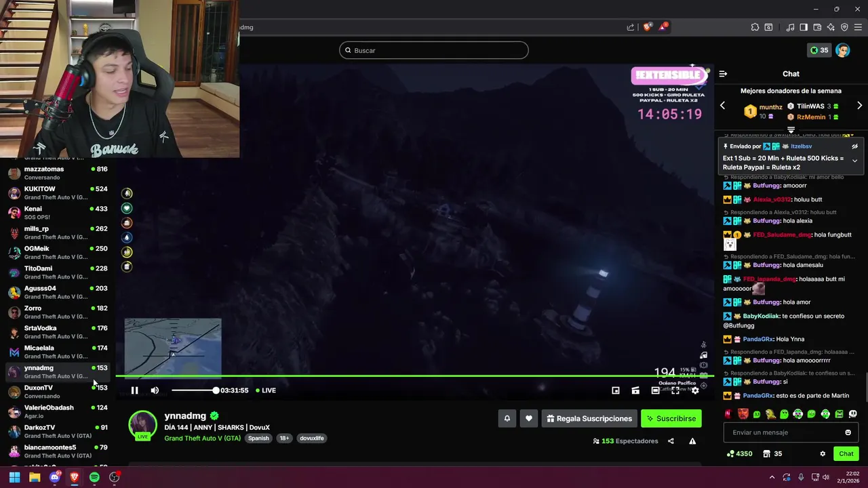
Task: Open DuxonTV channel in sidebar
Action: 58,392
